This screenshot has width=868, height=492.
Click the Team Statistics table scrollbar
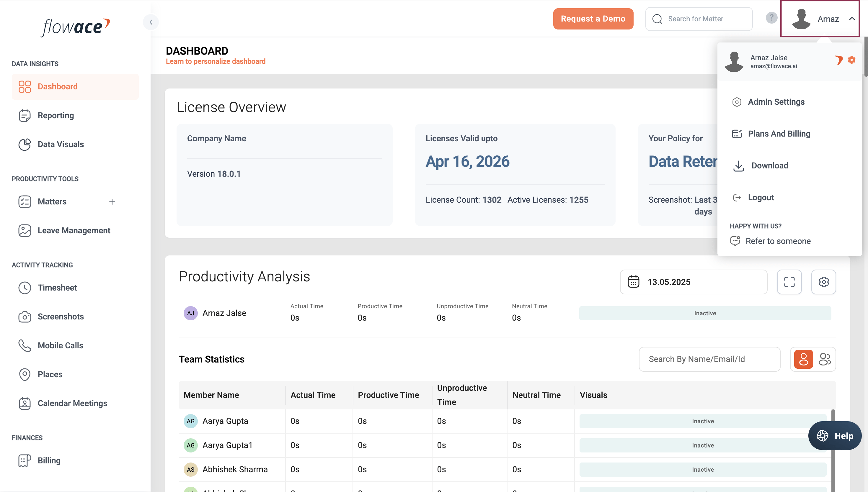pyautogui.click(x=833, y=451)
